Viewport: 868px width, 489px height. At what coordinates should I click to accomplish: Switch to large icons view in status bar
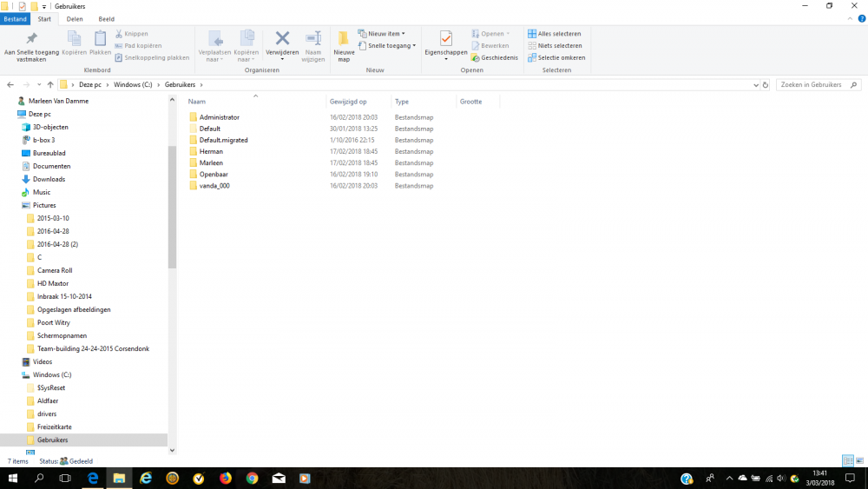[x=858, y=460]
